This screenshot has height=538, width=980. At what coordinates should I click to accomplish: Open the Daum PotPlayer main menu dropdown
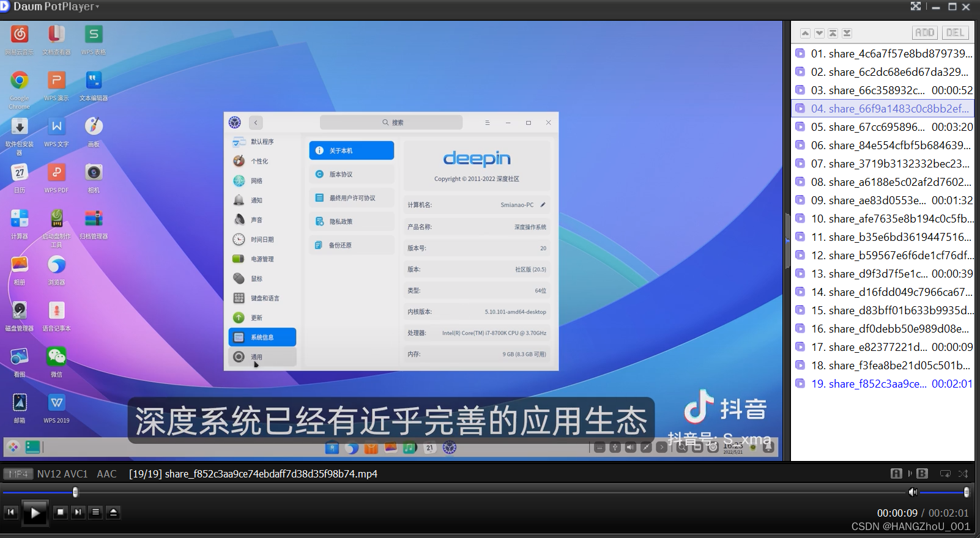pos(55,7)
